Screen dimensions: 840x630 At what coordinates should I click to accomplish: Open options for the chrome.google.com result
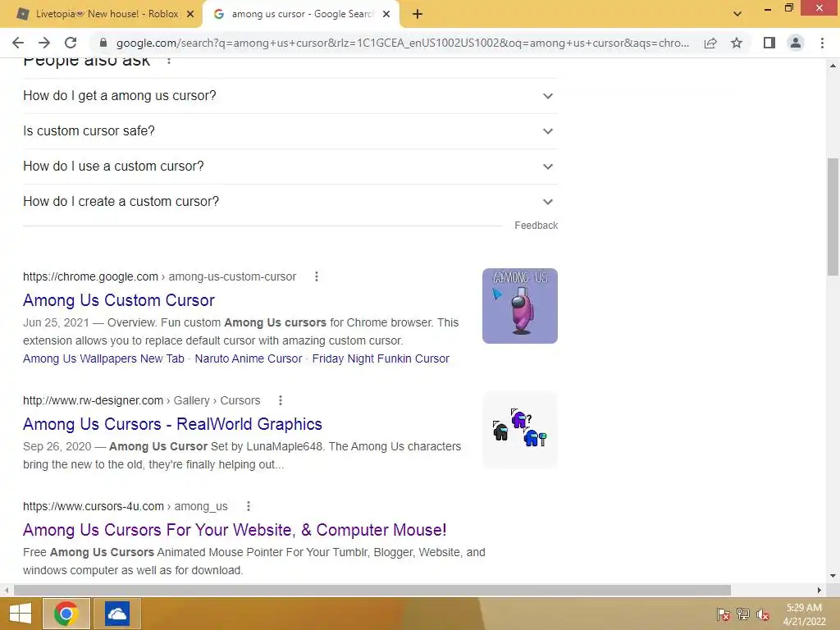[x=317, y=276]
